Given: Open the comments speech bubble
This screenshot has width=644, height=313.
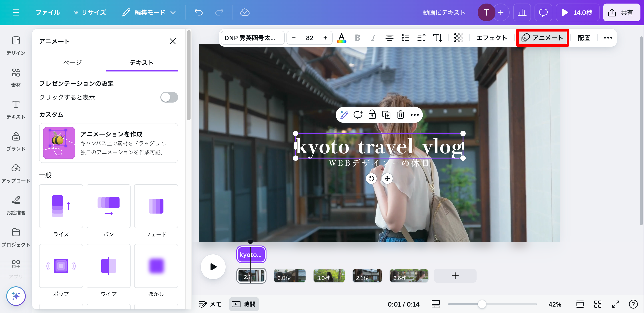Looking at the screenshot, I should (x=543, y=12).
